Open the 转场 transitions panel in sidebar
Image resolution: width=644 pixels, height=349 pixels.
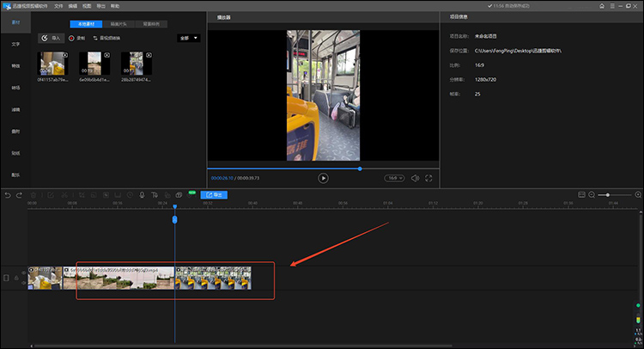[x=15, y=88]
